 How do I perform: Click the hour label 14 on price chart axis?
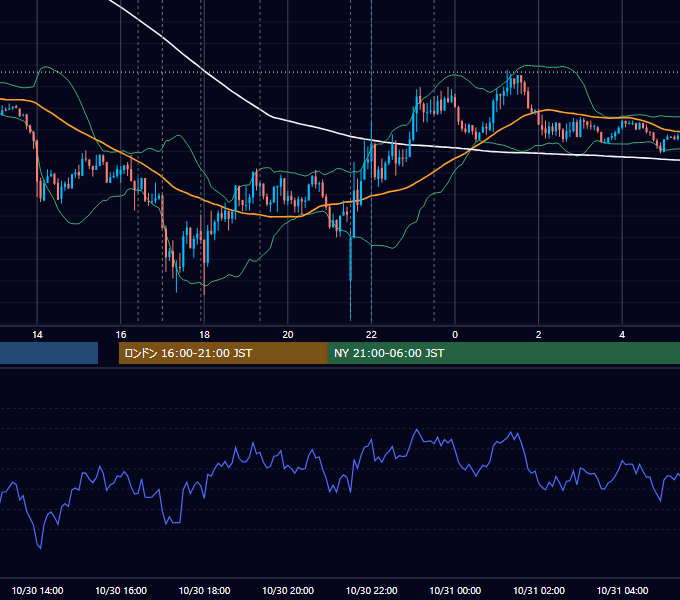pyautogui.click(x=37, y=335)
